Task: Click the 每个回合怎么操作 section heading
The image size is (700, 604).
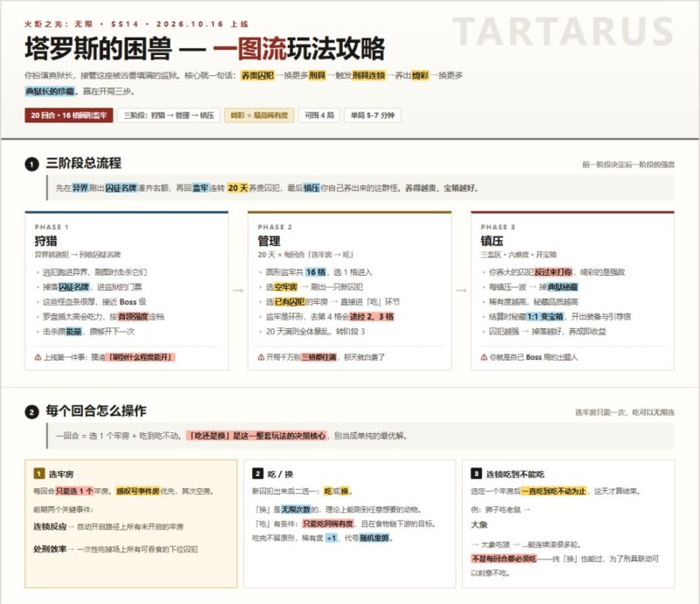Action: (x=96, y=411)
